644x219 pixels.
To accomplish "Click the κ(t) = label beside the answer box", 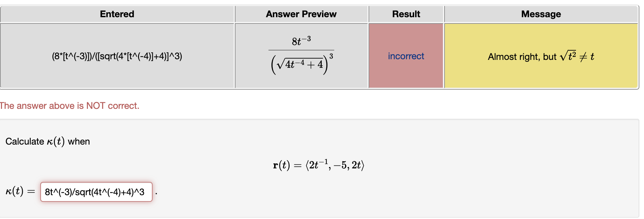I will pos(20,191).
